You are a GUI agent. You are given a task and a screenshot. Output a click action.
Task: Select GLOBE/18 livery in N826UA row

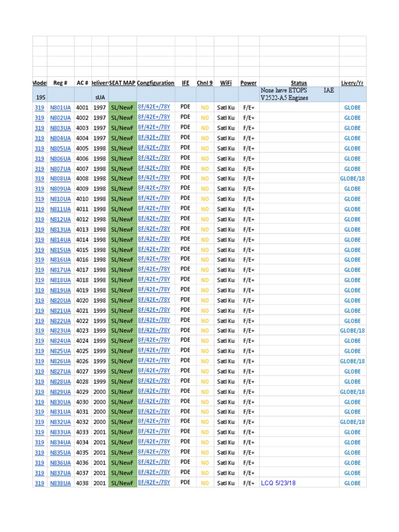[352, 362]
